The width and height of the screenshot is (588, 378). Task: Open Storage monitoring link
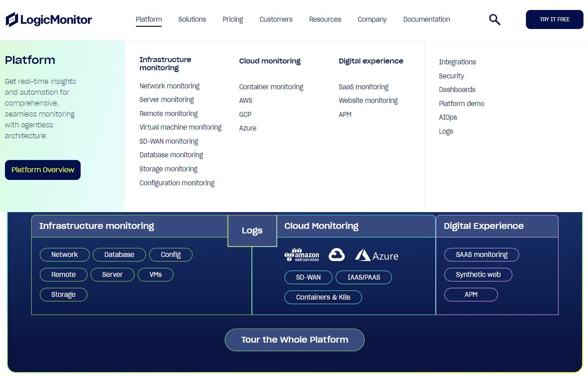pyautogui.click(x=169, y=169)
